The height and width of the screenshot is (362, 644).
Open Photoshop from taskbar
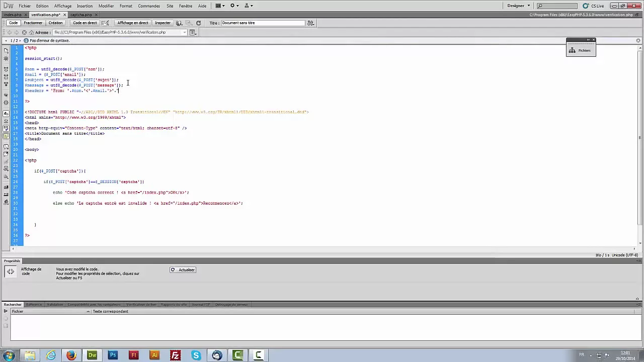click(113, 355)
